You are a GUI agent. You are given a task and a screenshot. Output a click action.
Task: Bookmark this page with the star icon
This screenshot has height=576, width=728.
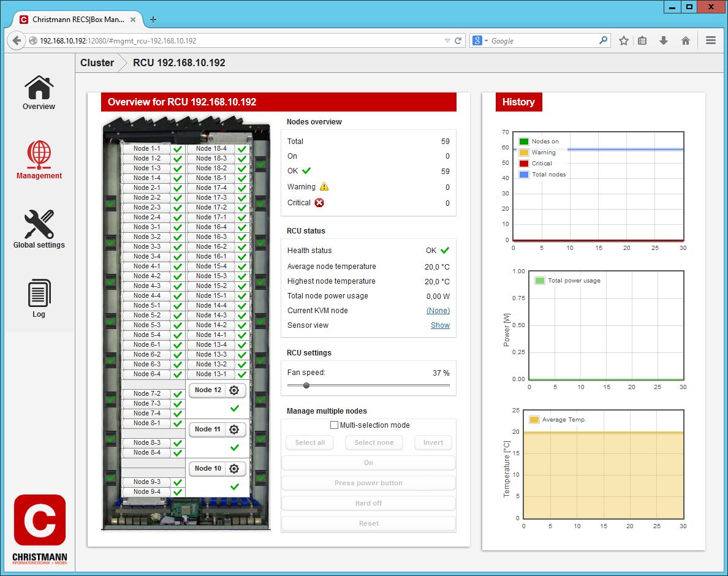click(x=624, y=41)
